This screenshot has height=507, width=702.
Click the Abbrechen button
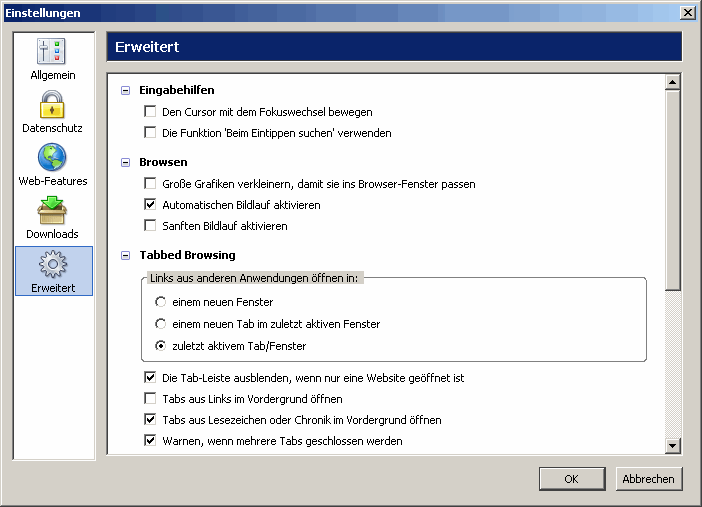(649, 479)
